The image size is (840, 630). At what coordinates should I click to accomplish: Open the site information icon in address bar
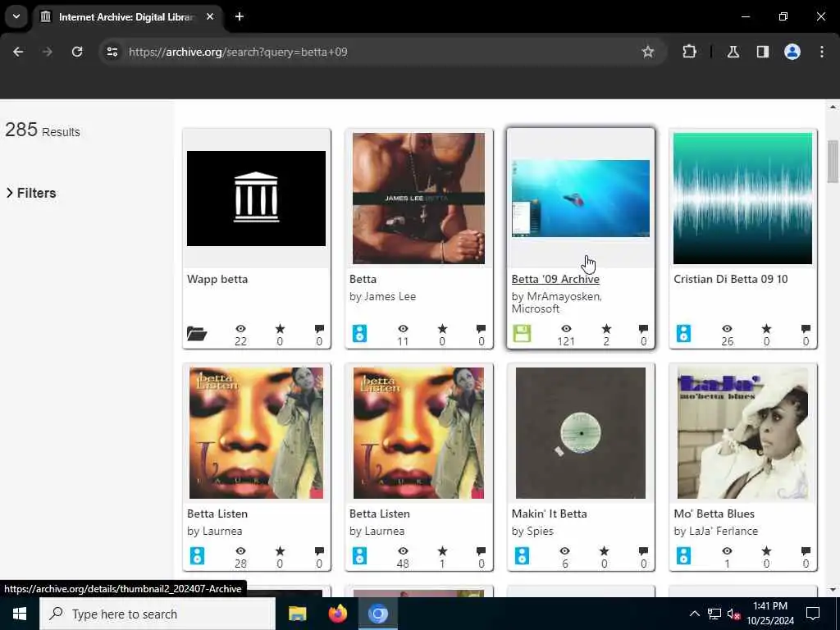point(112,52)
